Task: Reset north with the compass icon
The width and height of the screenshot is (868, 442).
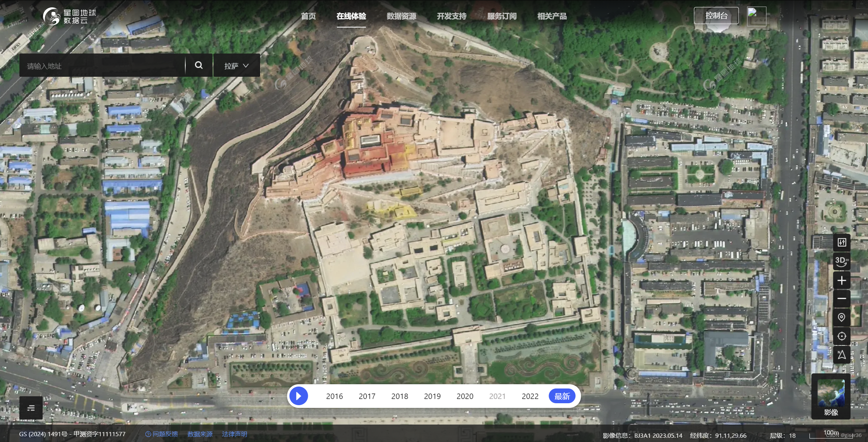Action: click(x=842, y=355)
